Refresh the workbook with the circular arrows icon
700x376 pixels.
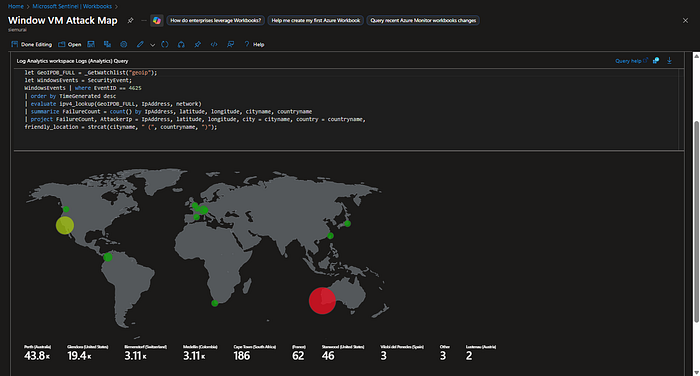pos(165,44)
